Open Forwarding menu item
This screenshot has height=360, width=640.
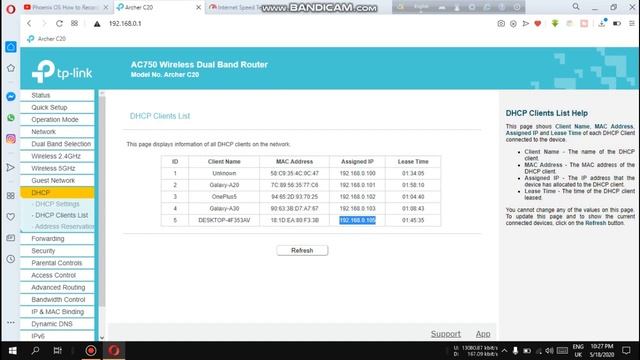(57, 239)
